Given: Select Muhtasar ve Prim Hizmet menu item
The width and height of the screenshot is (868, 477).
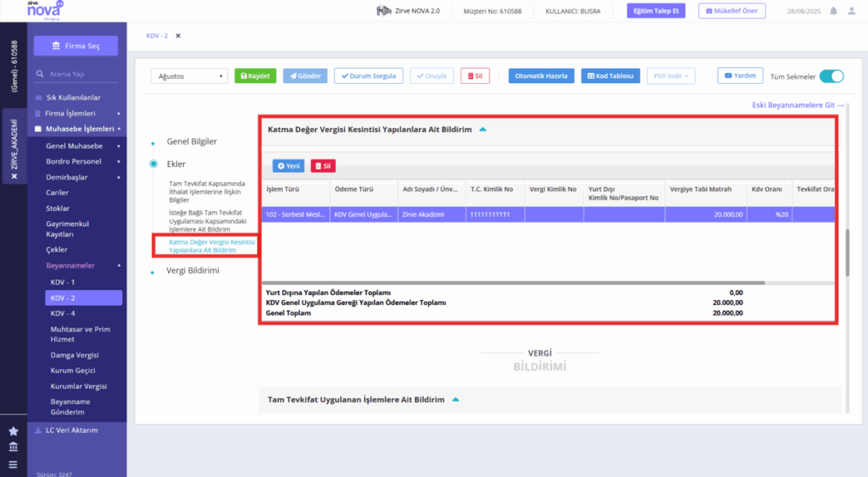Looking at the screenshot, I should (x=81, y=334).
